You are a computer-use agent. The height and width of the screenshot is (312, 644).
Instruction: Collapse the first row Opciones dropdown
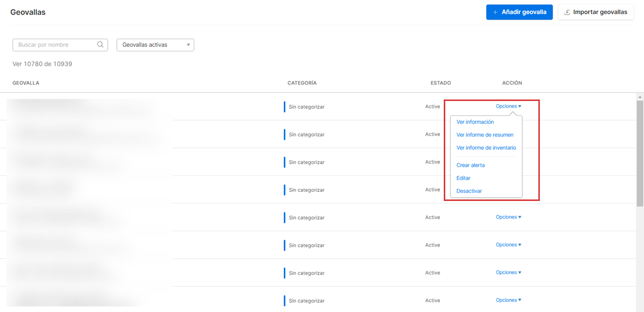[508, 107]
